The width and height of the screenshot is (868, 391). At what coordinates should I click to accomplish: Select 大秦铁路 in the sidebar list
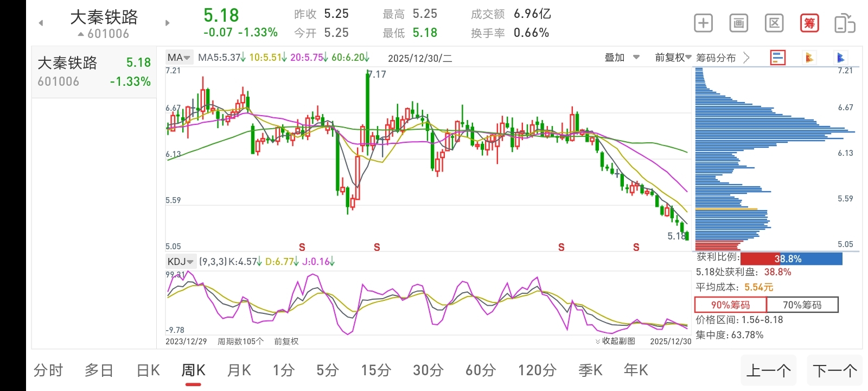[94, 72]
